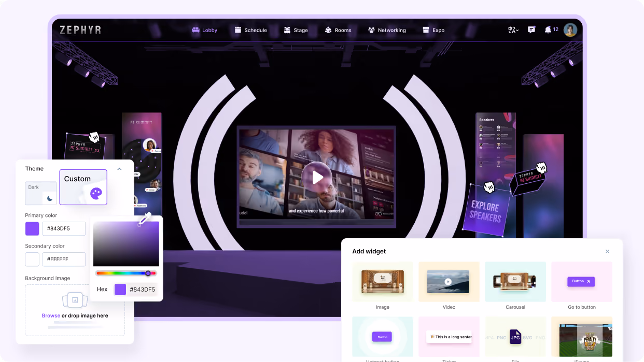Add an iFrame widget
Screen dimensions: 644x362
tap(582, 337)
